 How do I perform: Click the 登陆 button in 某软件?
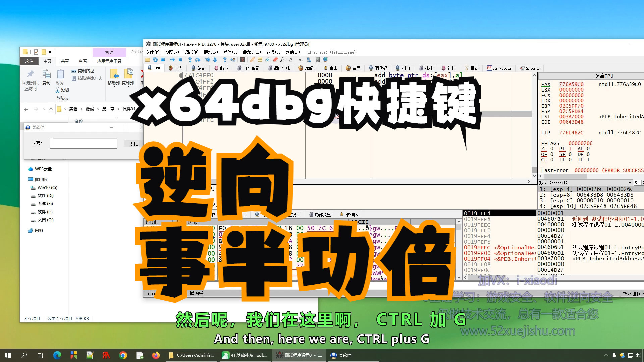[134, 144]
